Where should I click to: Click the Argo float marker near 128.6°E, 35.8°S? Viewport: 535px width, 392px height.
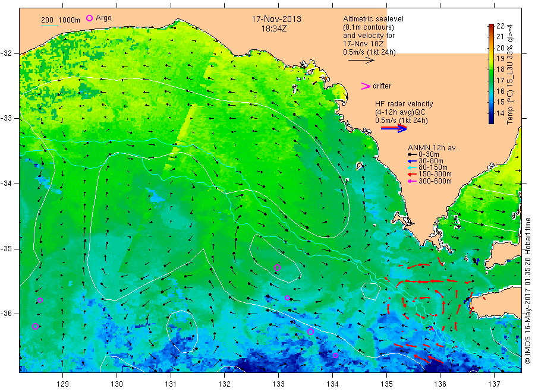coord(40,301)
